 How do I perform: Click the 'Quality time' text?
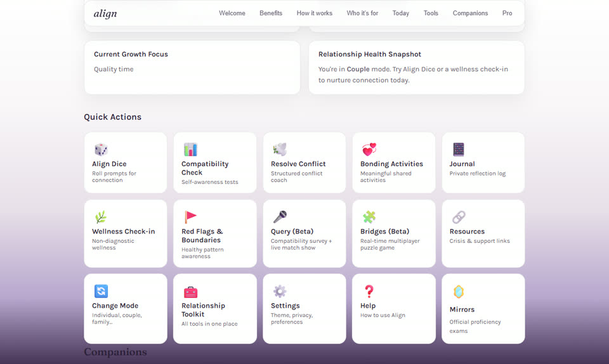point(114,69)
